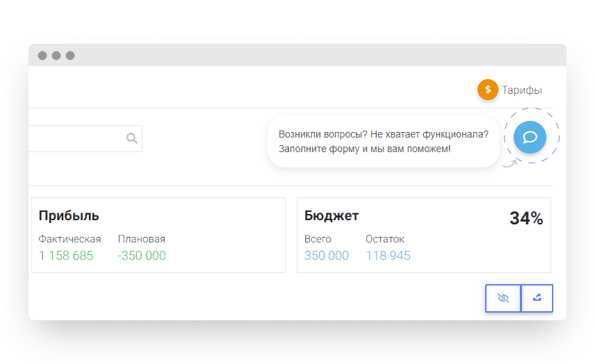Click the Фактическая profit value 1 158 685
Screen dimensions: 595x364
tap(66, 256)
